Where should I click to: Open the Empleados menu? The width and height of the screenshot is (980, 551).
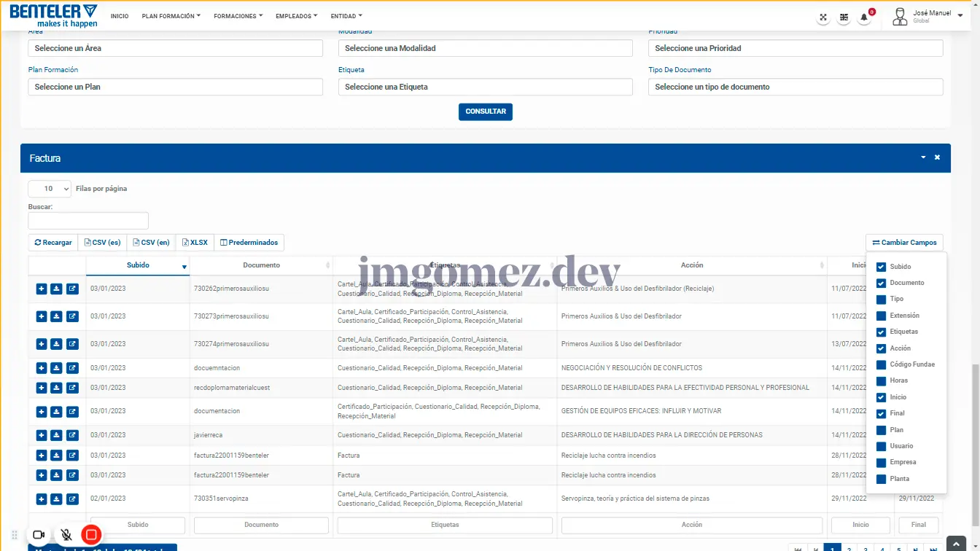[x=296, y=16]
